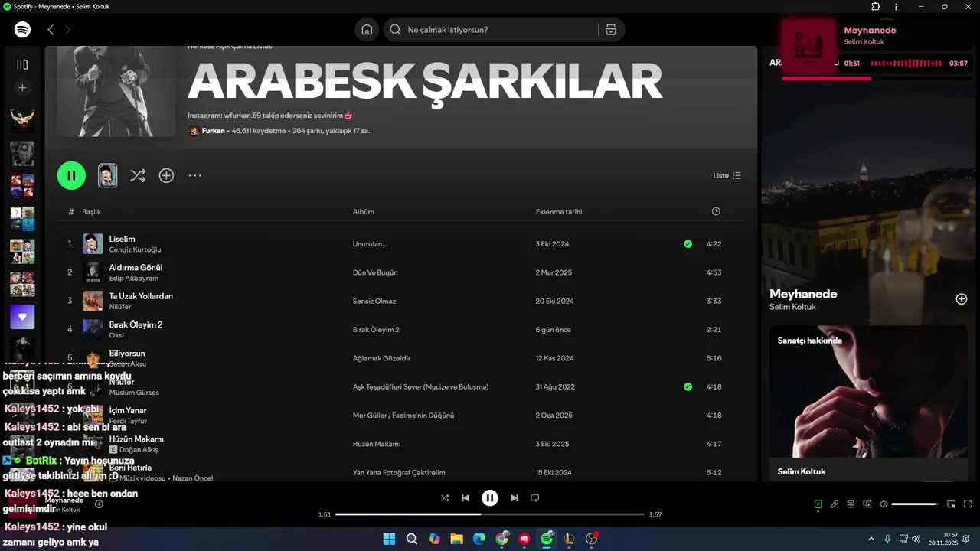Viewport: 980px width, 551px height.
Task: Mute with the Spotify volume speaker icon
Action: [x=884, y=504]
